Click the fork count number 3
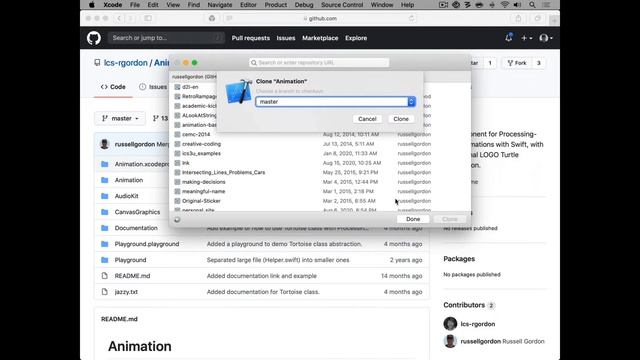 point(538,63)
